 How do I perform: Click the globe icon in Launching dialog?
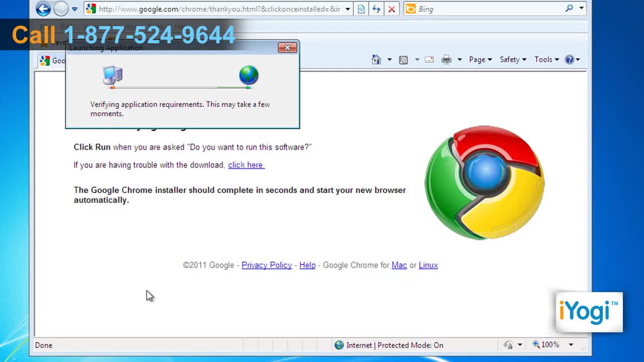[x=249, y=75]
